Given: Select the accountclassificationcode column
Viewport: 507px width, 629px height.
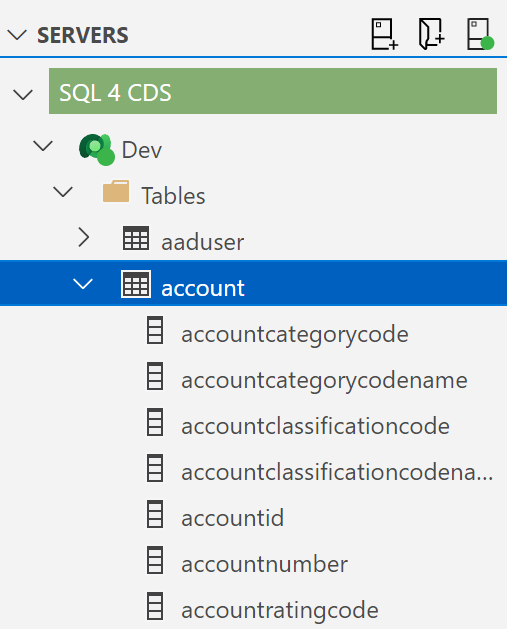Looking at the screenshot, I should click(x=315, y=426).
